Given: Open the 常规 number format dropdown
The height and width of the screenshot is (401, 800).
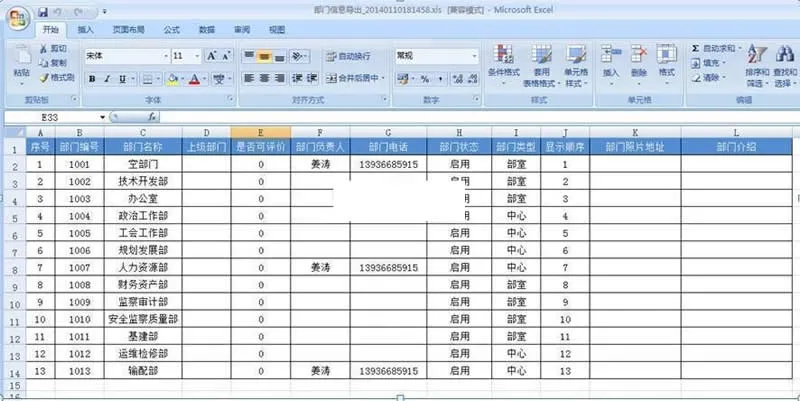Looking at the screenshot, I should [x=474, y=56].
